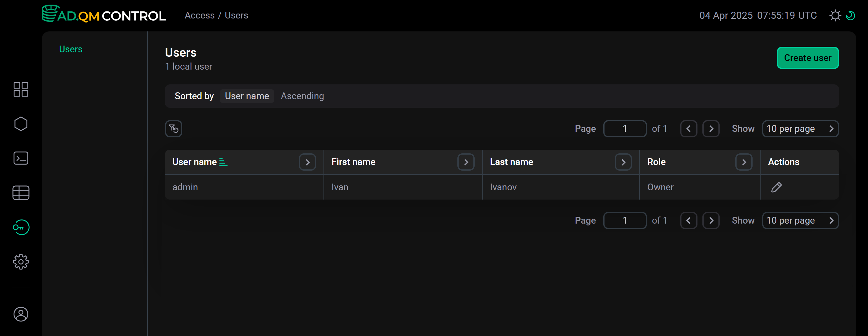Toggle sorting order by clicking Ascending

302,96
